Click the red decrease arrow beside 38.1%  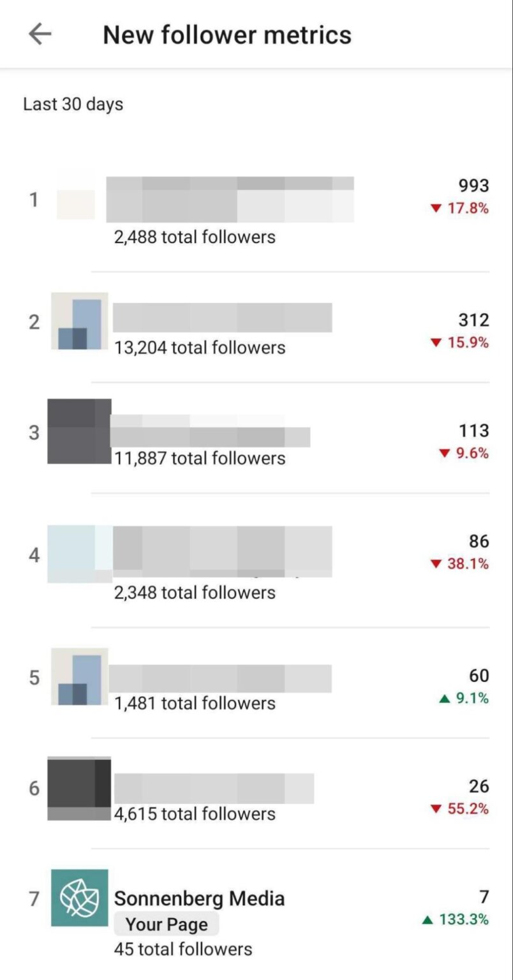click(x=436, y=564)
